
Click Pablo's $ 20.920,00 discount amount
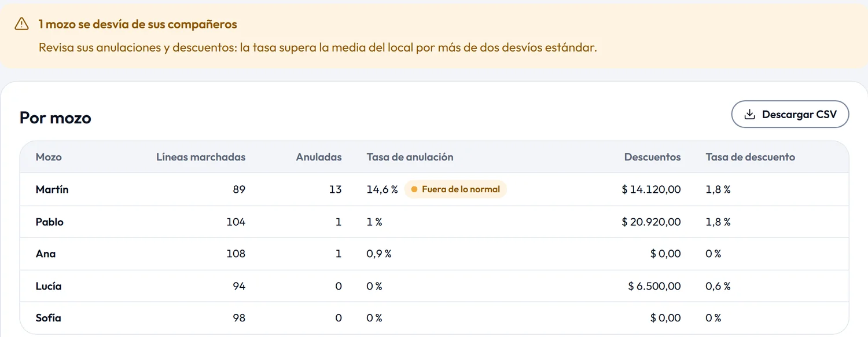pos(651,222)
